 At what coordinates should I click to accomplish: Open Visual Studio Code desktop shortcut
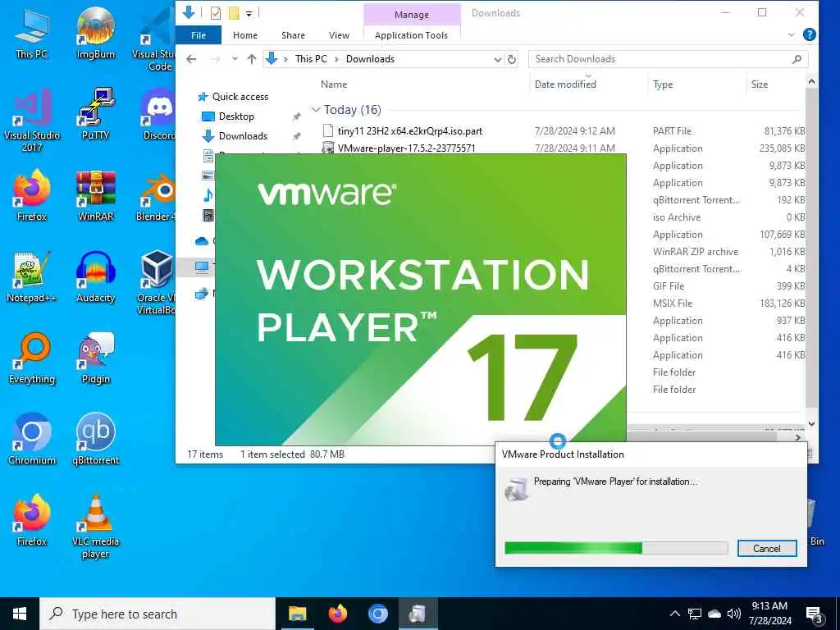[x=157, y=39]
